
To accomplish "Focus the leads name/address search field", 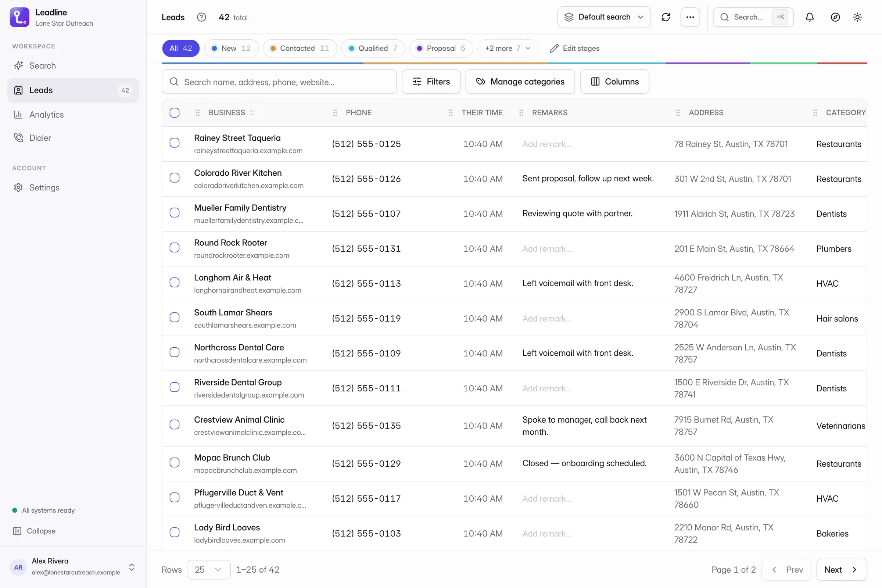I will (x=279, y=81).
